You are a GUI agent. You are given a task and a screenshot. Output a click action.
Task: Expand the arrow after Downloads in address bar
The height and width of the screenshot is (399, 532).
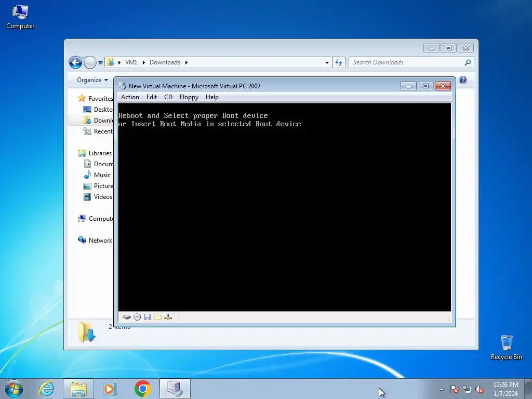click(187, 62)
